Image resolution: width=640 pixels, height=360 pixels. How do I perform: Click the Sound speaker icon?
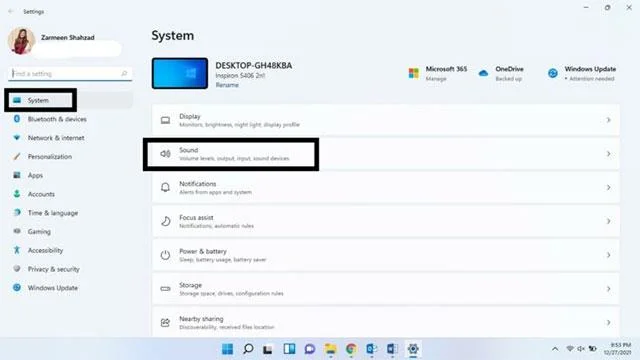click(x=165, y=154)
